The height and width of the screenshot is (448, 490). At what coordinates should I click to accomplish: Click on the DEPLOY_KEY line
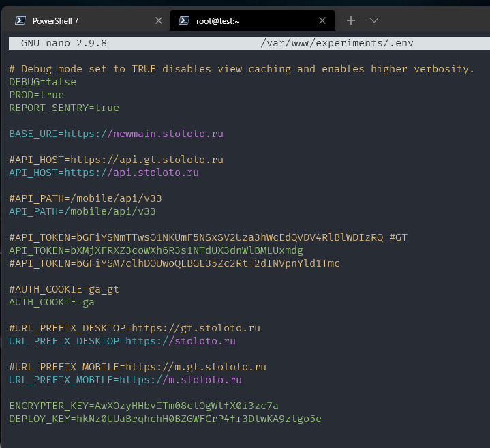tap(165, 419)
